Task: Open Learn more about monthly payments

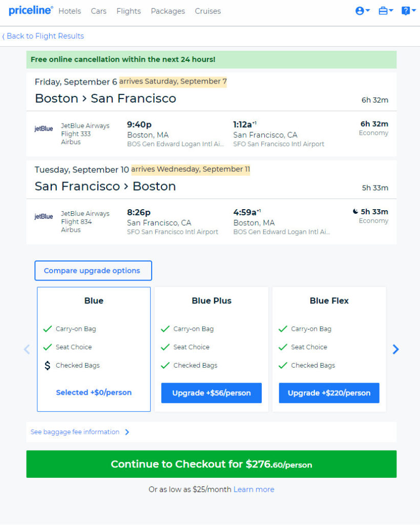Action: tap(254, 489)
